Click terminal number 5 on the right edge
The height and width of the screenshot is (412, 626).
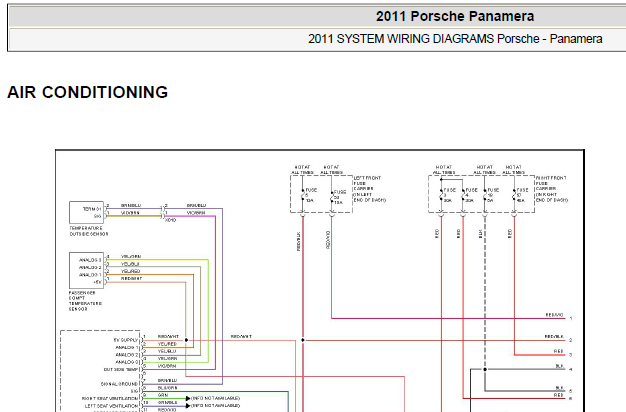[571, 391]
